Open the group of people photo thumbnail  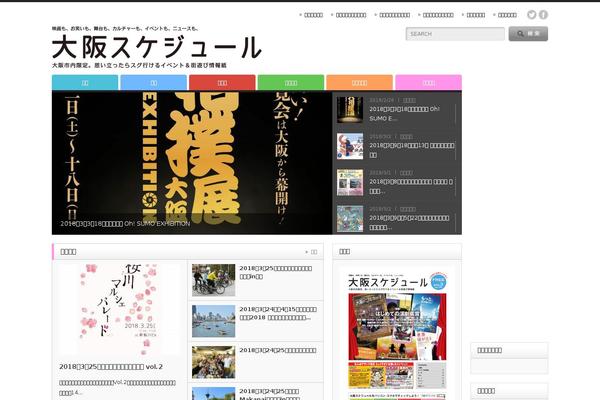click(x=214, y=362)
